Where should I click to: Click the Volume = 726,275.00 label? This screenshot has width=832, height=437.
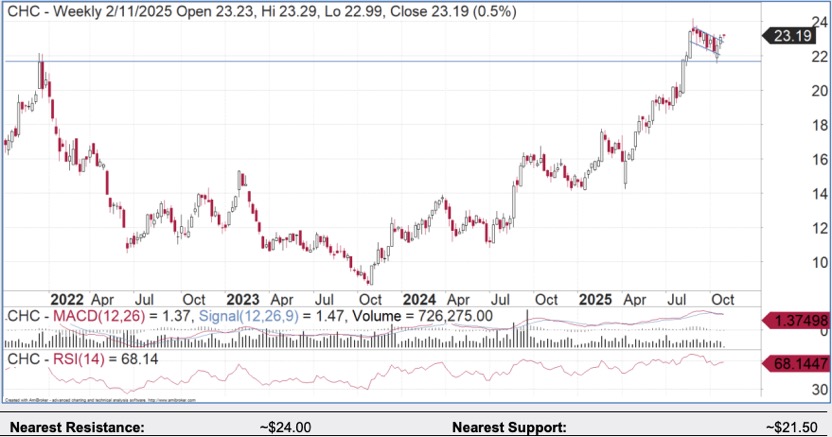[x=415, y=317]
